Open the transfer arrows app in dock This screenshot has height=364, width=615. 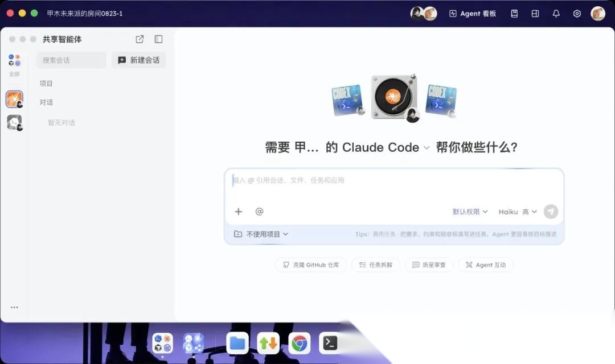click(268, 343)
